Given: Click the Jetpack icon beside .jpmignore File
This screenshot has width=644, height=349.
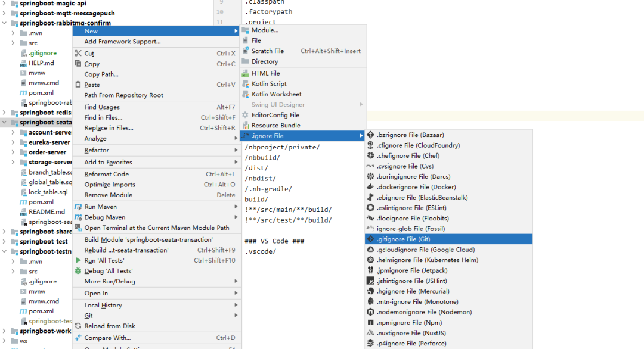Looking at the screenshot, I should [x=370, y=270].
